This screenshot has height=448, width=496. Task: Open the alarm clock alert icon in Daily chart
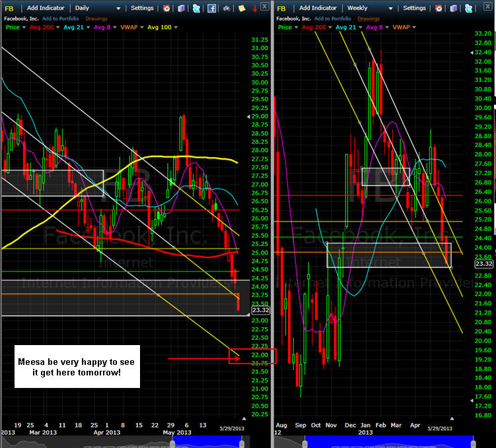pyautogui.click(x=166, y=8)
